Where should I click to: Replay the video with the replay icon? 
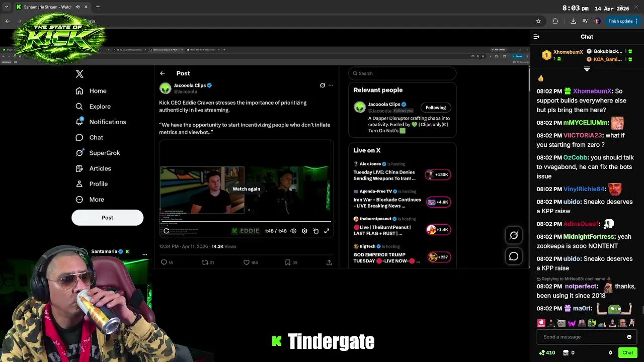coord(166,231)
